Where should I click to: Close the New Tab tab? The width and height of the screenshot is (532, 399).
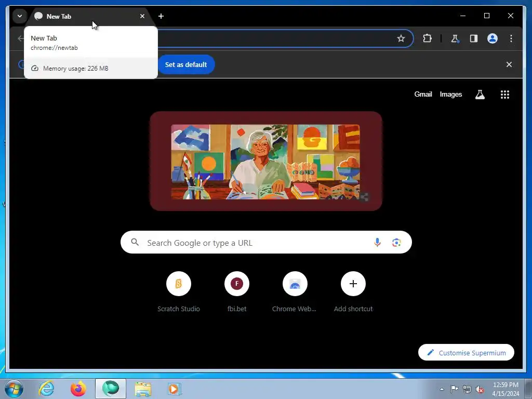point(142,16)
